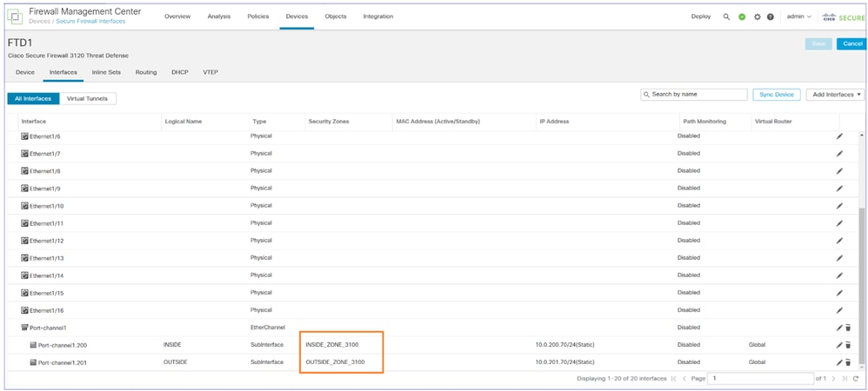868x391 pixels.
Task: Edit Ethernet1/11 with its pencil icon
Action: [x=839, y=223]
